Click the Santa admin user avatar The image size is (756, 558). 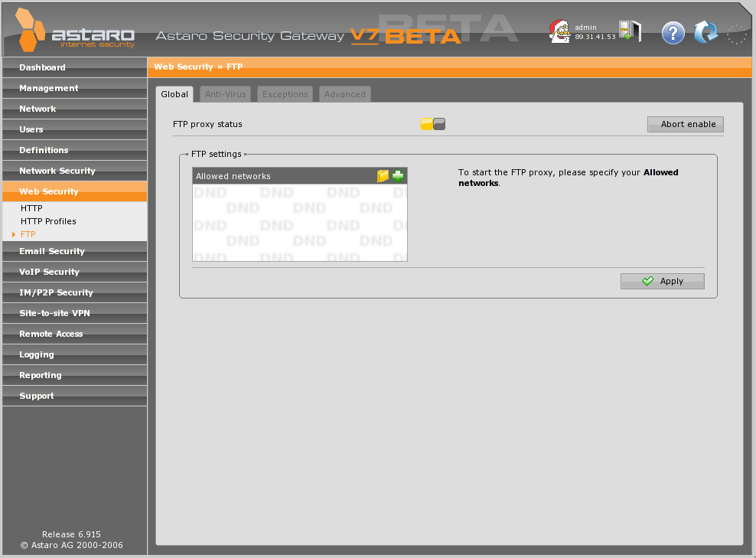click(559, 31)
